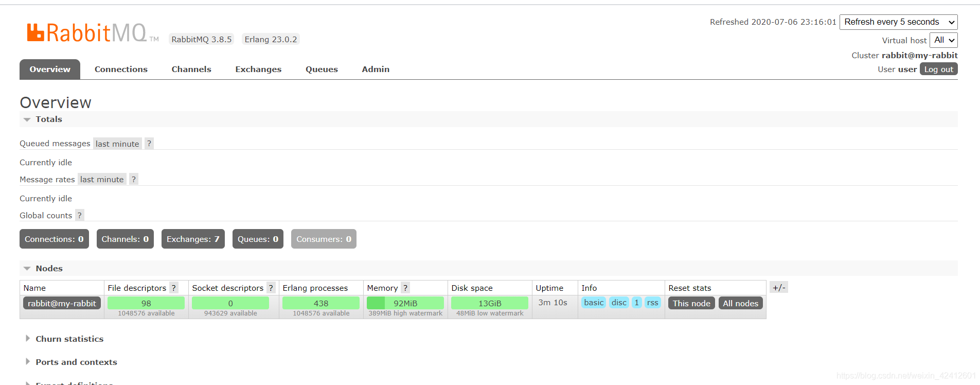Click the Uptime value 3m 10s

(x=553, y=303)
